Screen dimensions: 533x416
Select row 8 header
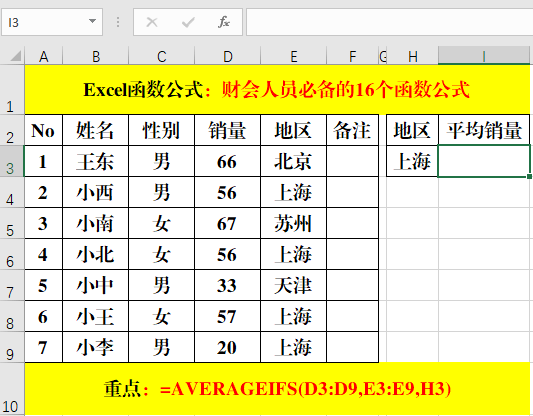[x=12, y=316]
